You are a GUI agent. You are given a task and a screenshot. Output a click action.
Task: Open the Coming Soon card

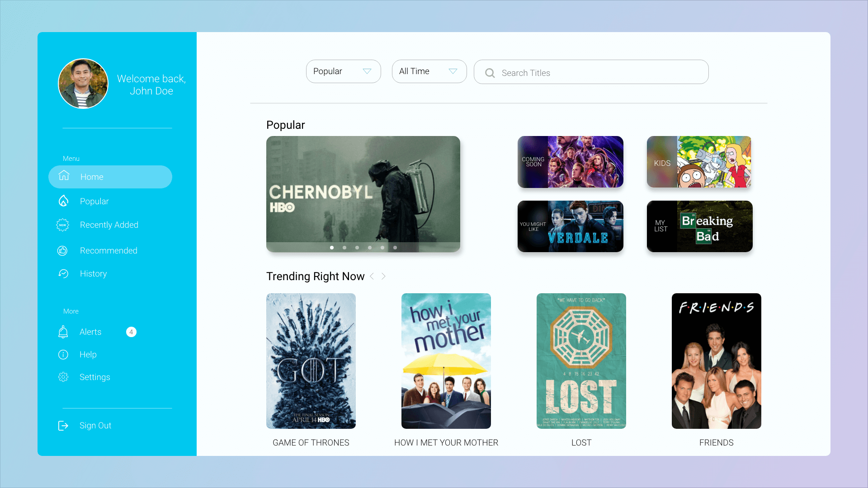(571, 162)
